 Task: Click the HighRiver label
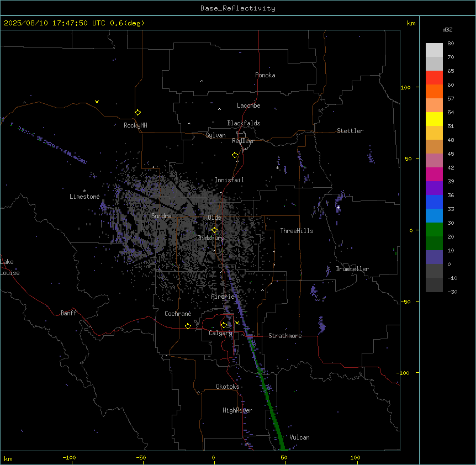[x=237, y=410]
